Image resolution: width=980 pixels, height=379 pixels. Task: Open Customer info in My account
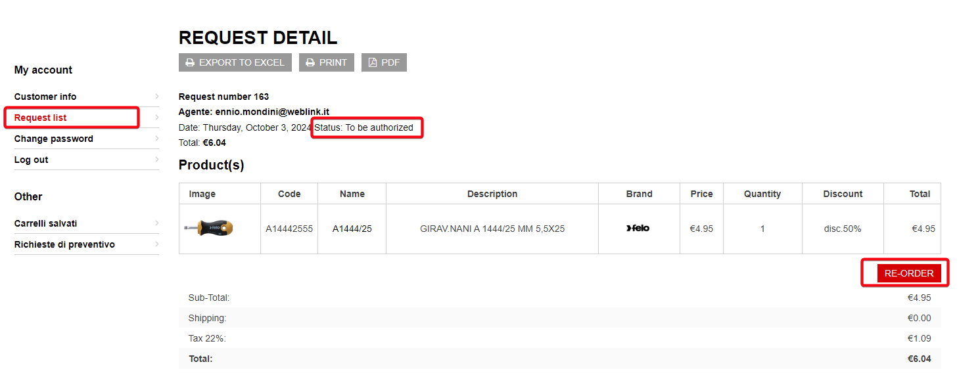point(45,97)
